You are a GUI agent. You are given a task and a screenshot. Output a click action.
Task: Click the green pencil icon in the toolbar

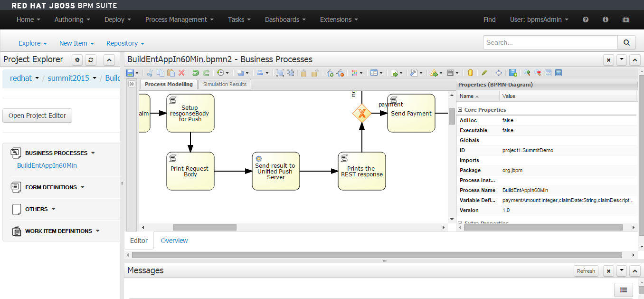pyautogui.click(x=484, y=73)
